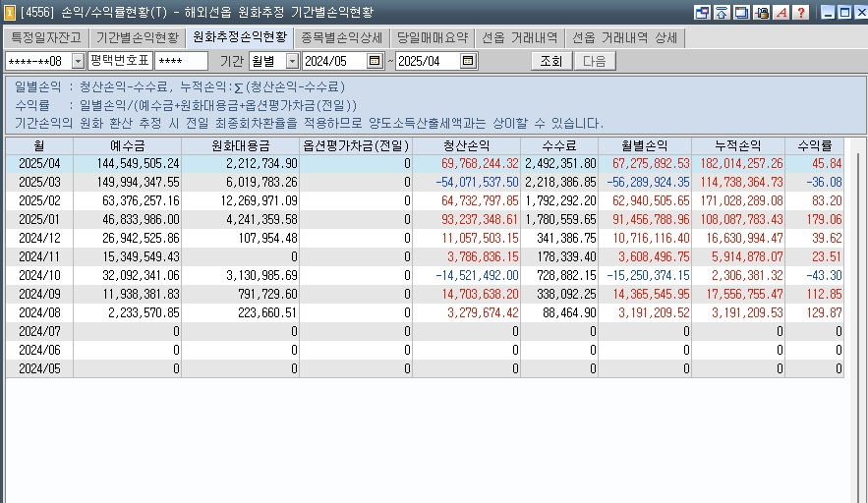Click the 조회 search button
Image resolution: width=868 pixels, height=503 pixels.
[551, 61]
